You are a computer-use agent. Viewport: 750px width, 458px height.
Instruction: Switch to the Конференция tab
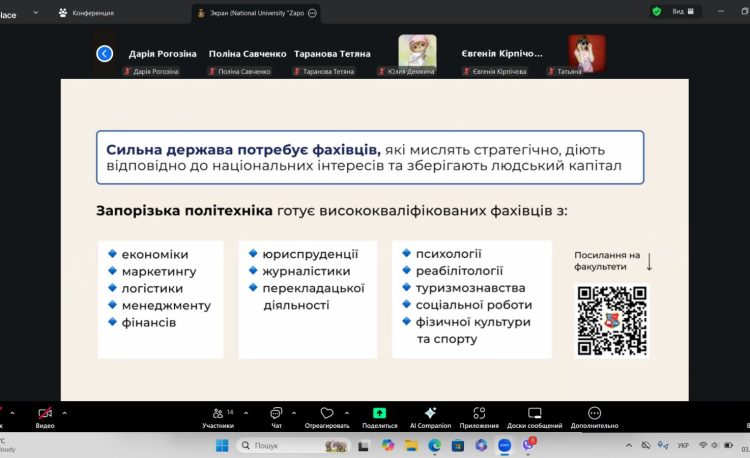88,13
